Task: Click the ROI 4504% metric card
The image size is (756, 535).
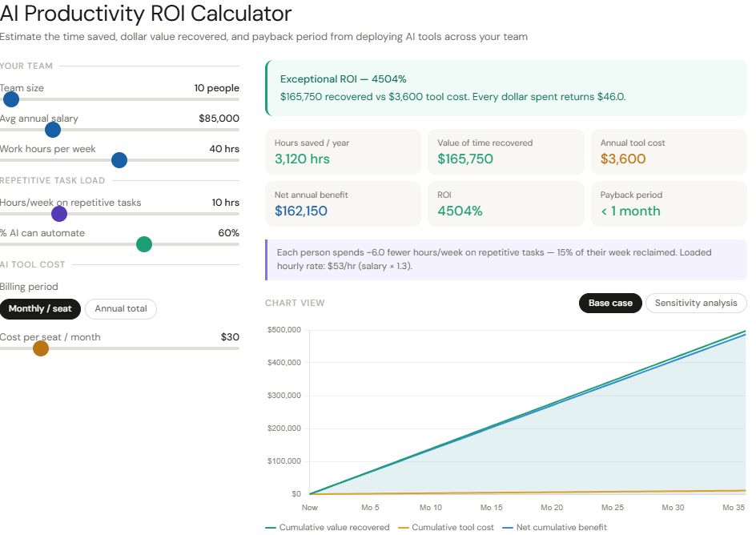Action: [x=505, y=203]
